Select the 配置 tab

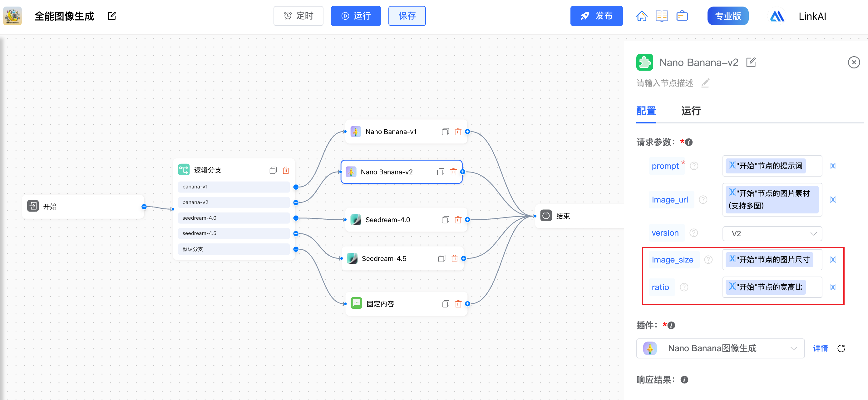pos(646,111)
